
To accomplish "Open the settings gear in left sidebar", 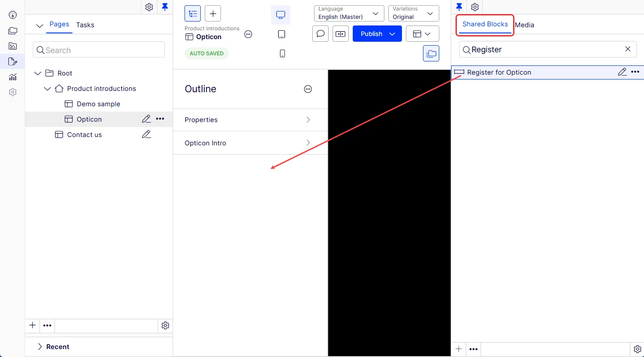I will pyautogui.click(x=13, y=92).
